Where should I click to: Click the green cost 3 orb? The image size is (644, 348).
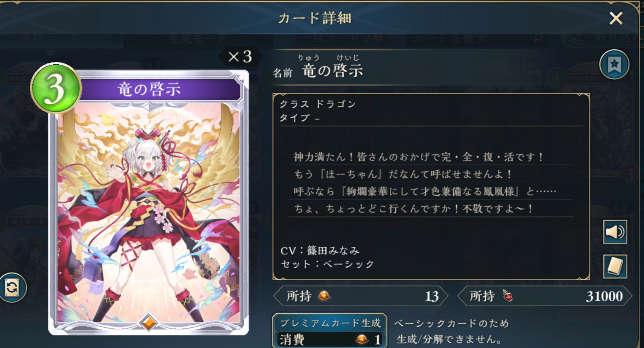56,88
